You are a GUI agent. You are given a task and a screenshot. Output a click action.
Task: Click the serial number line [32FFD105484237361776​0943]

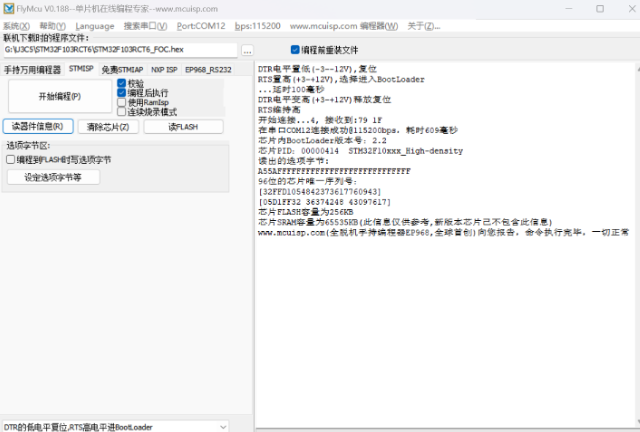tap(320, 192)
